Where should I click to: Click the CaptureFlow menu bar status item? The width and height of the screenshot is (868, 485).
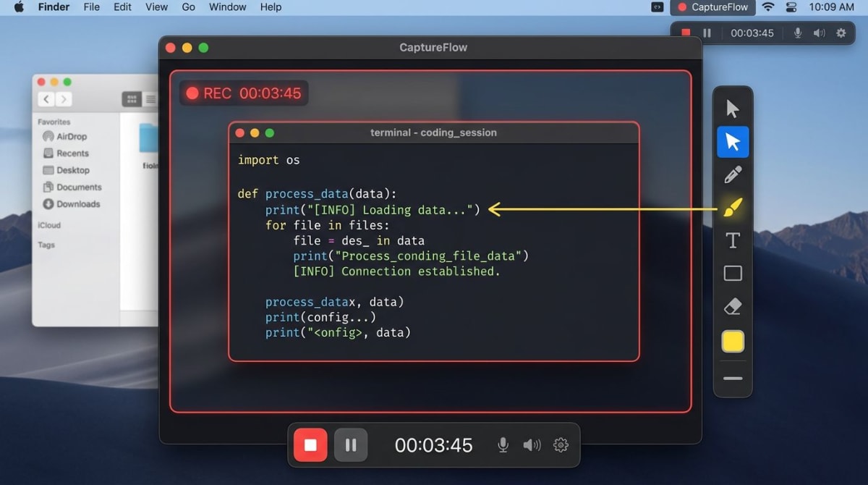click(x=712, y=7)
